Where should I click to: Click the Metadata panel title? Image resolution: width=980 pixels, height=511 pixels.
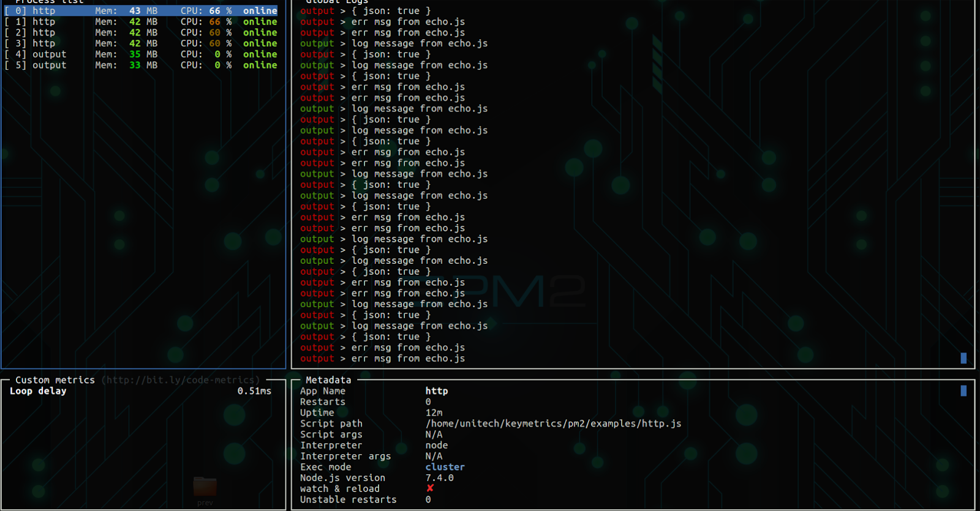[x=328, y=380]
